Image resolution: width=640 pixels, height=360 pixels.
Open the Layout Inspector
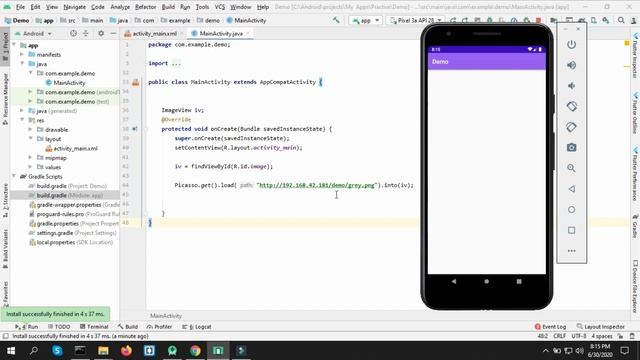600,327
